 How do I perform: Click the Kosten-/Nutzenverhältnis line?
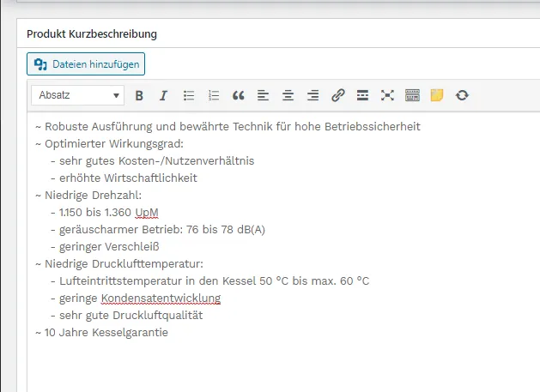[152, 161]
